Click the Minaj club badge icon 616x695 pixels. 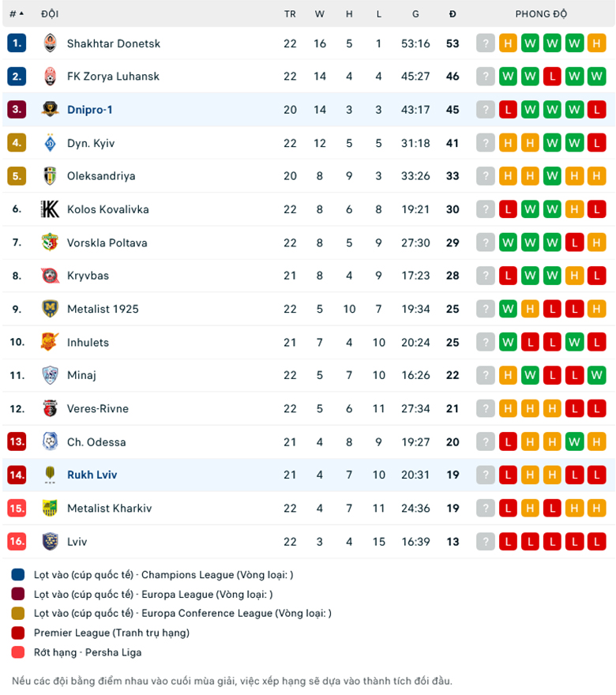[50, 375]
